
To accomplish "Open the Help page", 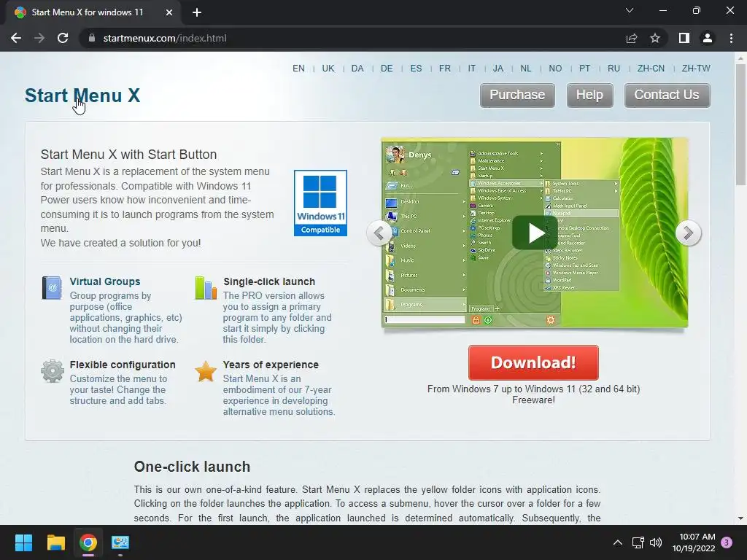I will [589, 96].
